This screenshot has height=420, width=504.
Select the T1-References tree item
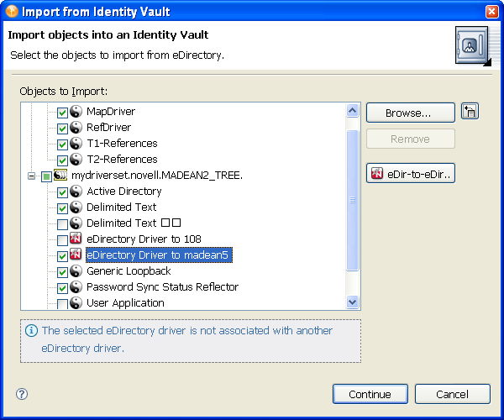coord(122,144)
